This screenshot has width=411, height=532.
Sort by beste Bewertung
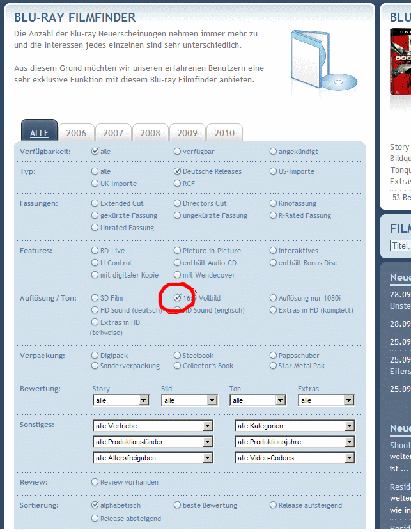point(178,505)
